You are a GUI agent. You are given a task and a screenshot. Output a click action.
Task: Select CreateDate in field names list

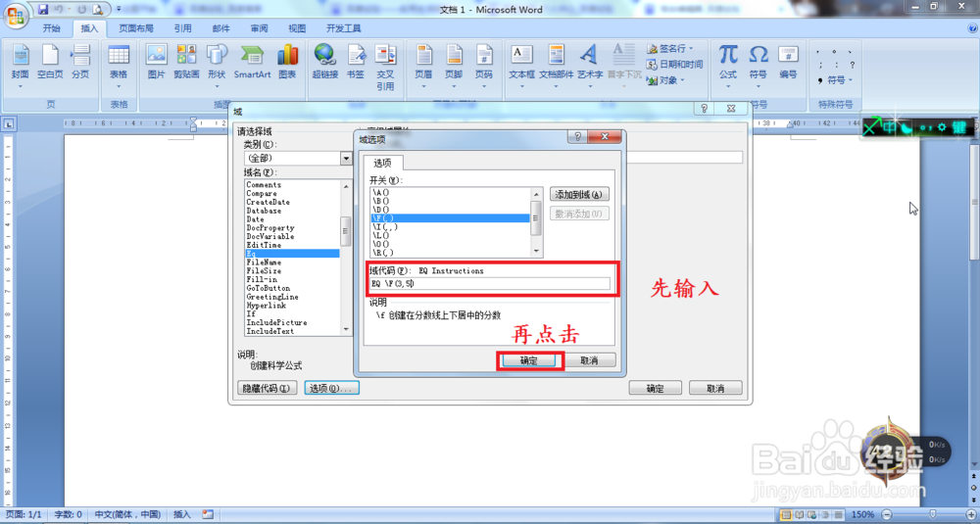pos(292,203)
